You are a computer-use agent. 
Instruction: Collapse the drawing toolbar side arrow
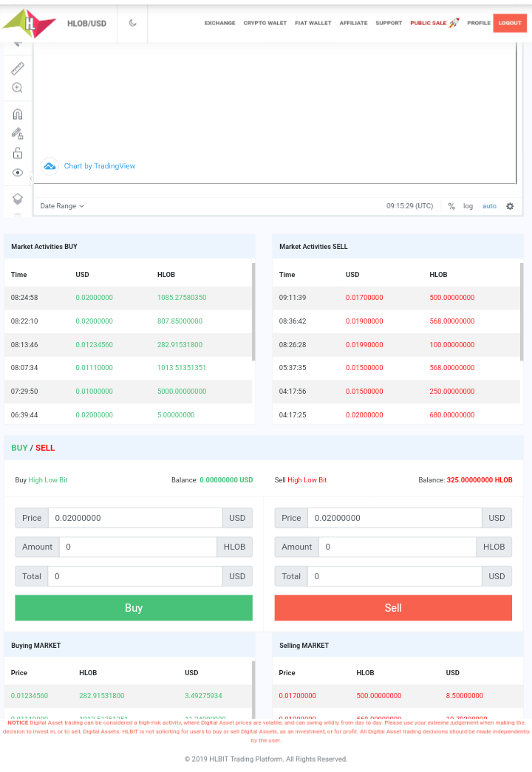coord(30,178)
